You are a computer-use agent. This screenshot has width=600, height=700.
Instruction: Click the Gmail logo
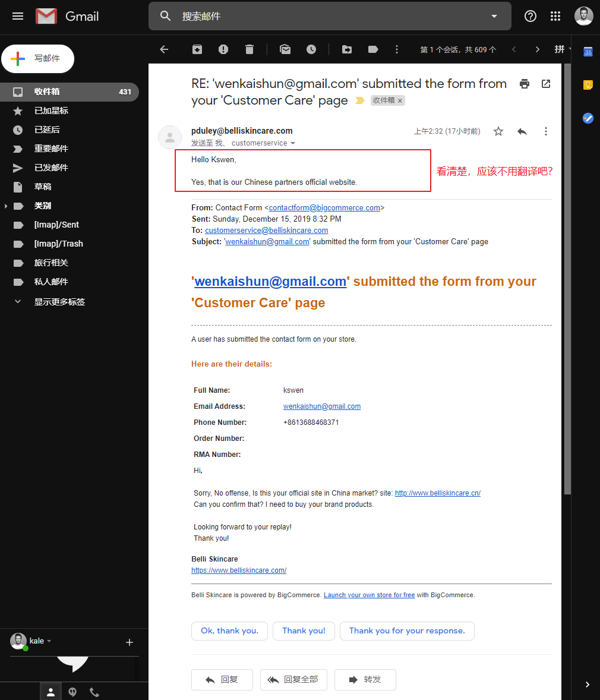point(67,17)
